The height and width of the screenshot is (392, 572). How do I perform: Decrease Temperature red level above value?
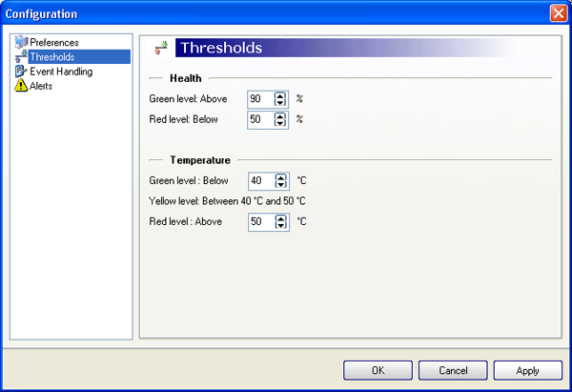280,225
